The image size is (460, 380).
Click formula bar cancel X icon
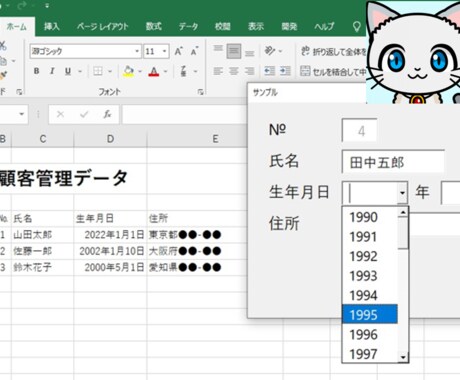[60, 115]
